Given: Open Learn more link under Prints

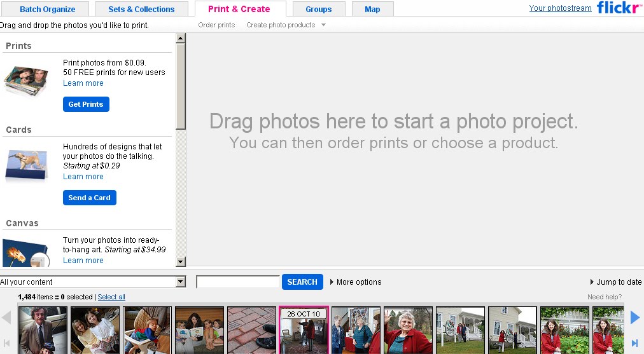Looking at the screenshot, I should point(83,83).
